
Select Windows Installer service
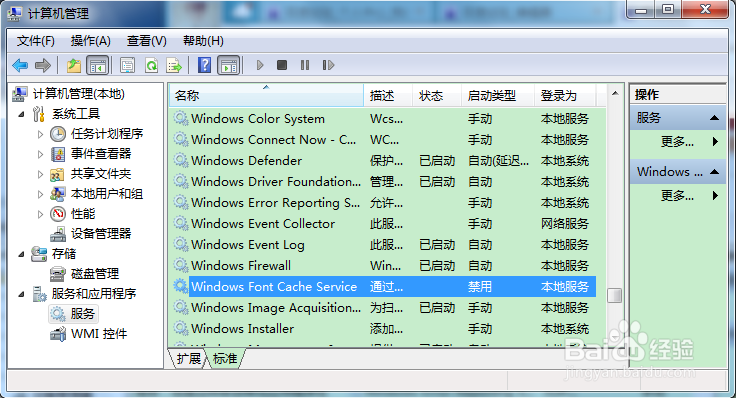383,329
